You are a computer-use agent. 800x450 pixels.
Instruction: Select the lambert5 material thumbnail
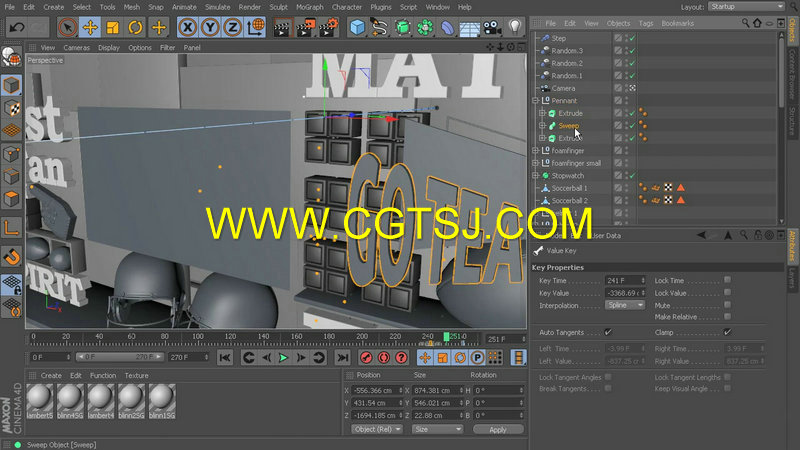[40, 402]
